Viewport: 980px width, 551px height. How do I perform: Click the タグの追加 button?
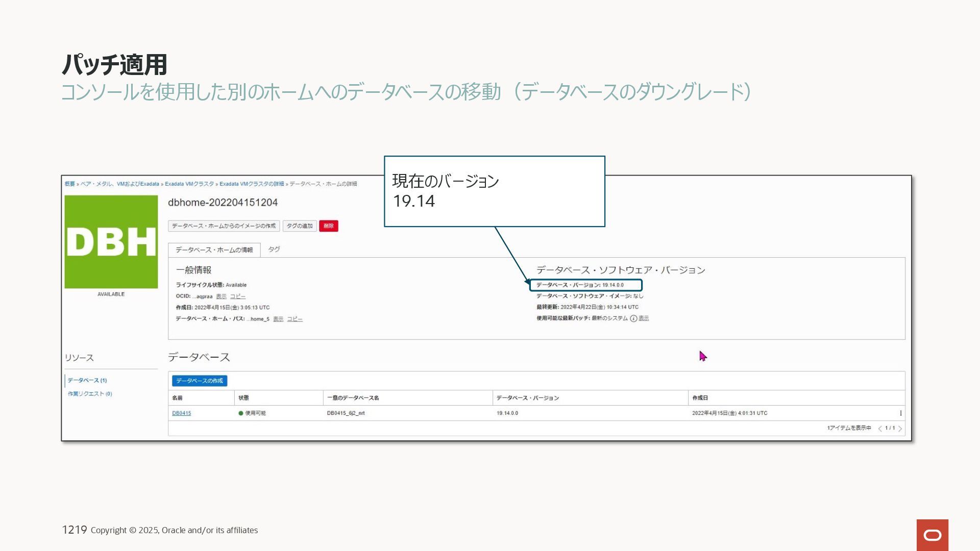coord(300,226)
